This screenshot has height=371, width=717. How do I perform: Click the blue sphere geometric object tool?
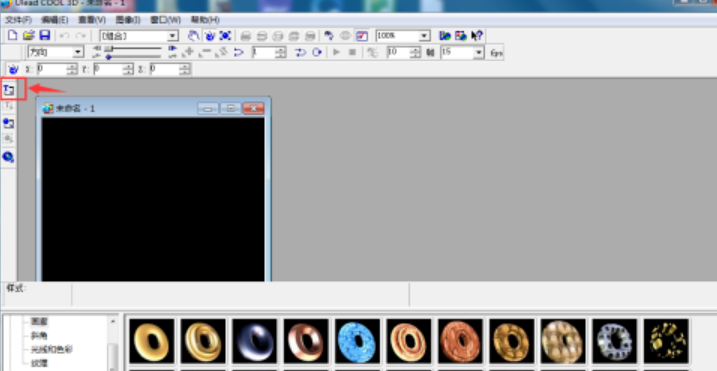point(8,157)
